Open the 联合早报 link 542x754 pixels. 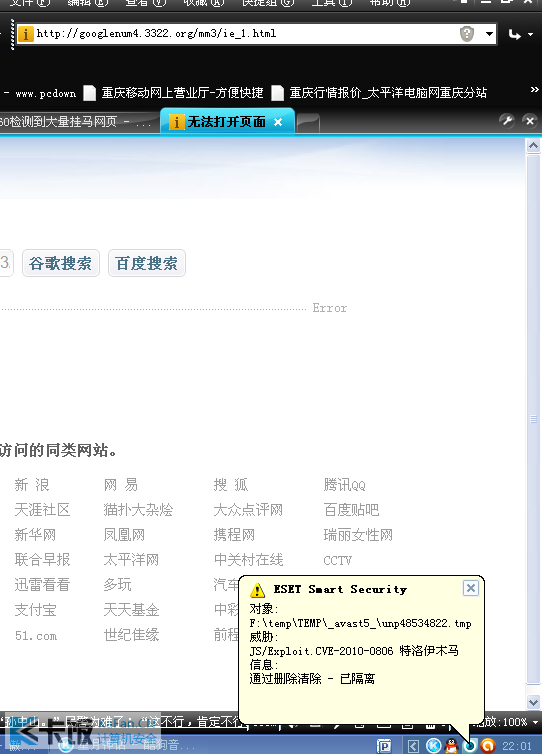point(42,560)
